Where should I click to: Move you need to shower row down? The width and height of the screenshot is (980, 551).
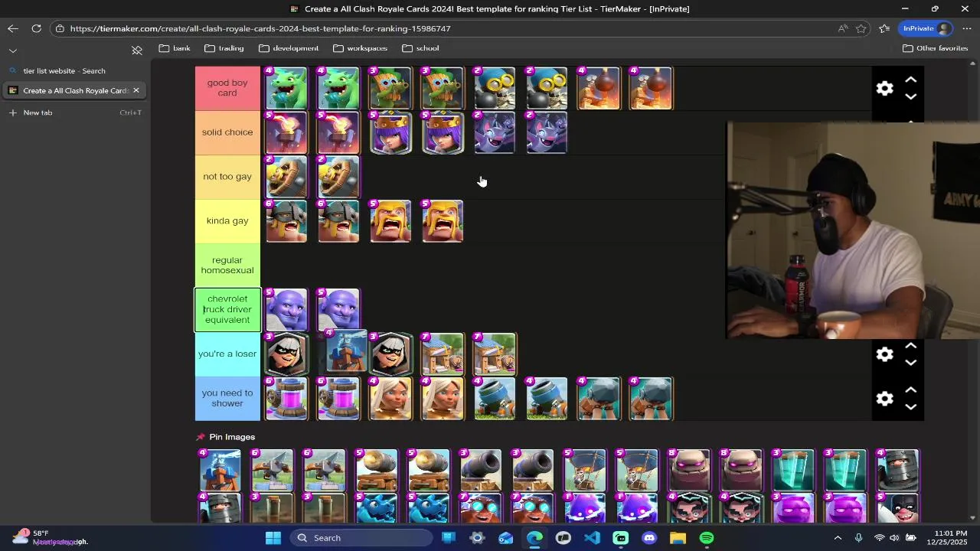tap(911, 406)
